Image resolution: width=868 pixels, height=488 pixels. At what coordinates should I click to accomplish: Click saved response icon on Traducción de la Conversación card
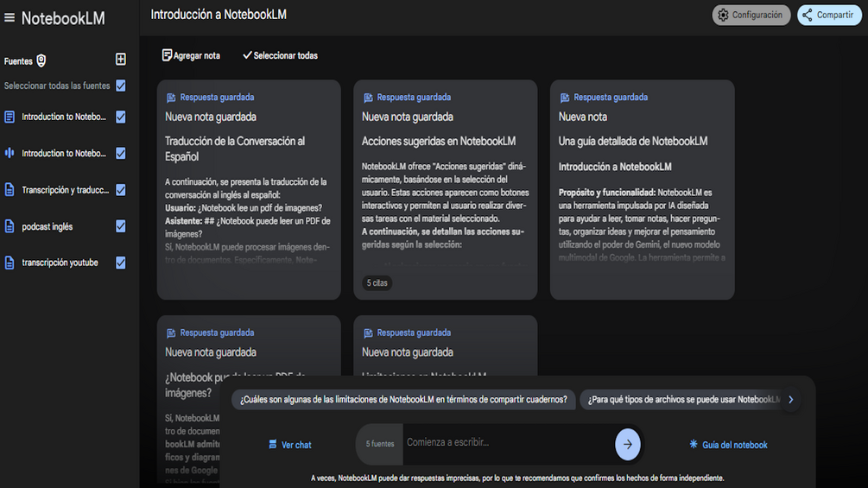171,98
